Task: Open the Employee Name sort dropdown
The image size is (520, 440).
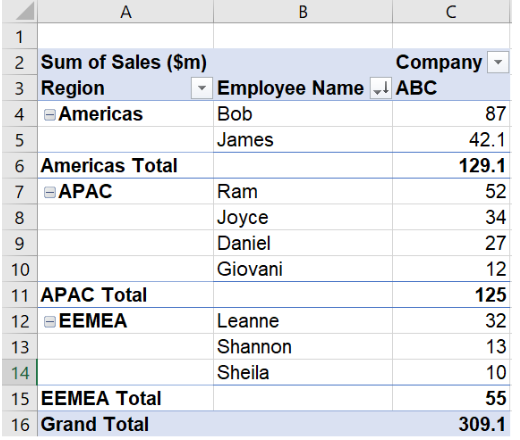Action: [x=381, y=88]
